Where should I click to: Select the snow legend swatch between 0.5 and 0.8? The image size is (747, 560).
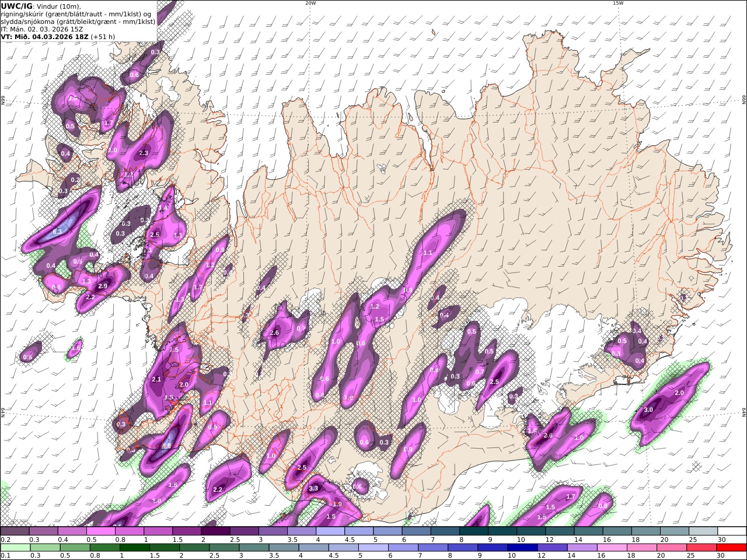100,531
